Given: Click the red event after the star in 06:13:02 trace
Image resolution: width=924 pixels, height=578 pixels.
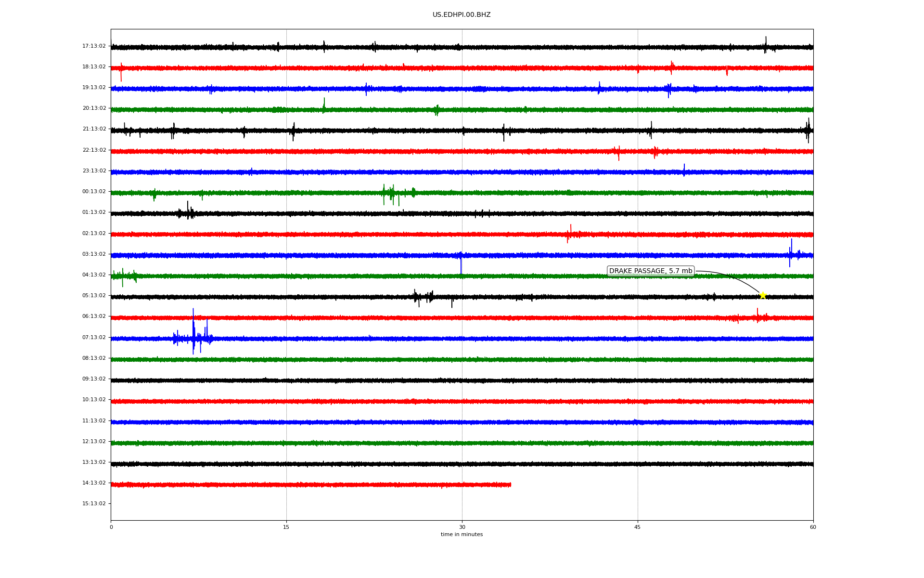Looking at the screenshot, I should pyautogui.click(x=757, y=315).
